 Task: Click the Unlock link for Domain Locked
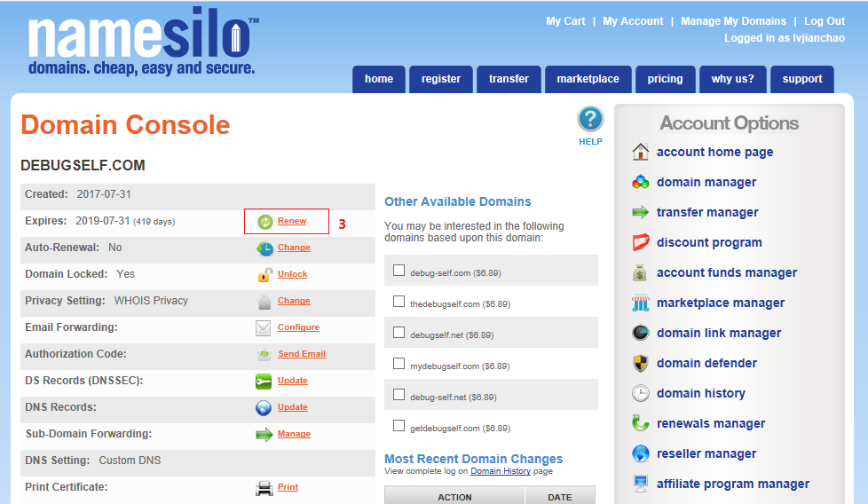(292, 274)
